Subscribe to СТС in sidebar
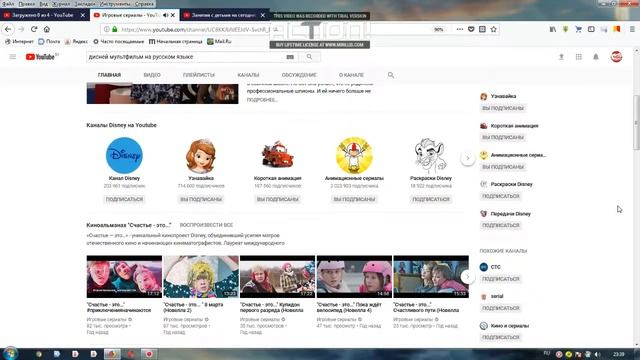The height and width of the screenshot is (360, 640). pos(501,279)
